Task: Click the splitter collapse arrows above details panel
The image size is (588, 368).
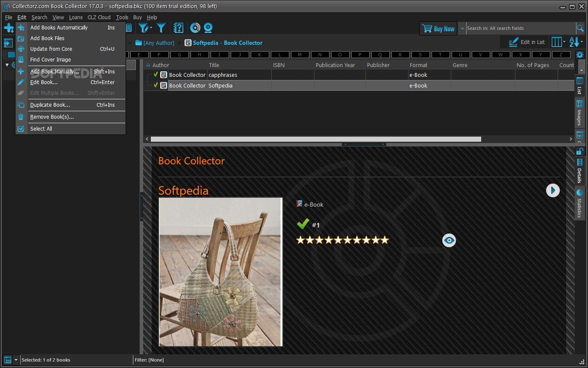Action: tap(364, 145)
